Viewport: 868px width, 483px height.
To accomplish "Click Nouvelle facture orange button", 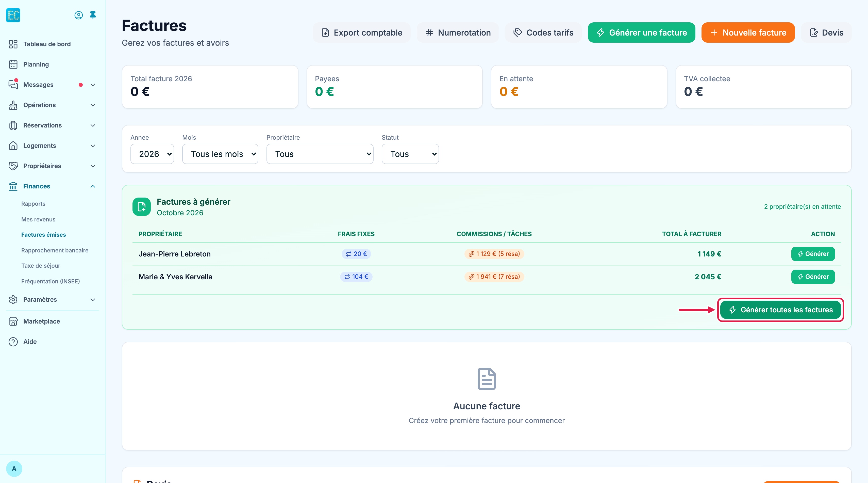I will [x=748, y=33].
